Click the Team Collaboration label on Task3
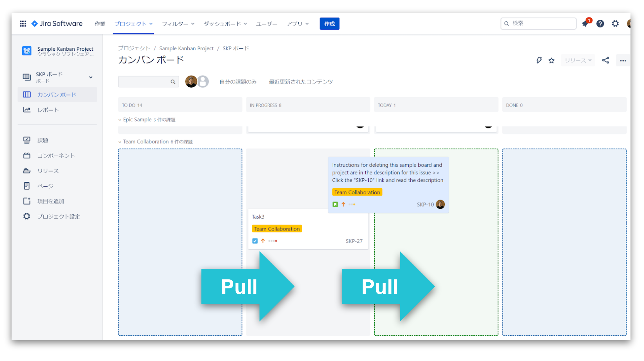 point(277,229)
